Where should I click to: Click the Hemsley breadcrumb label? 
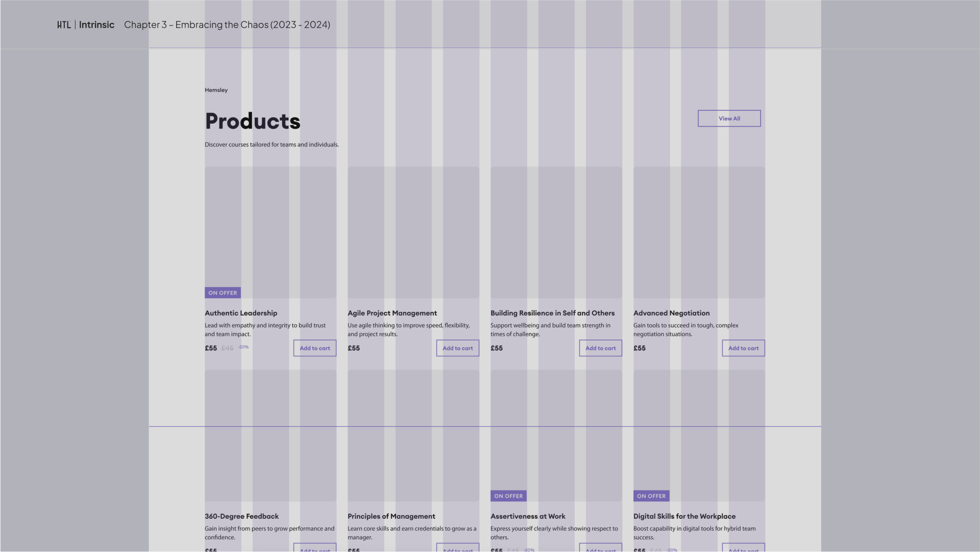coord(216,90)
